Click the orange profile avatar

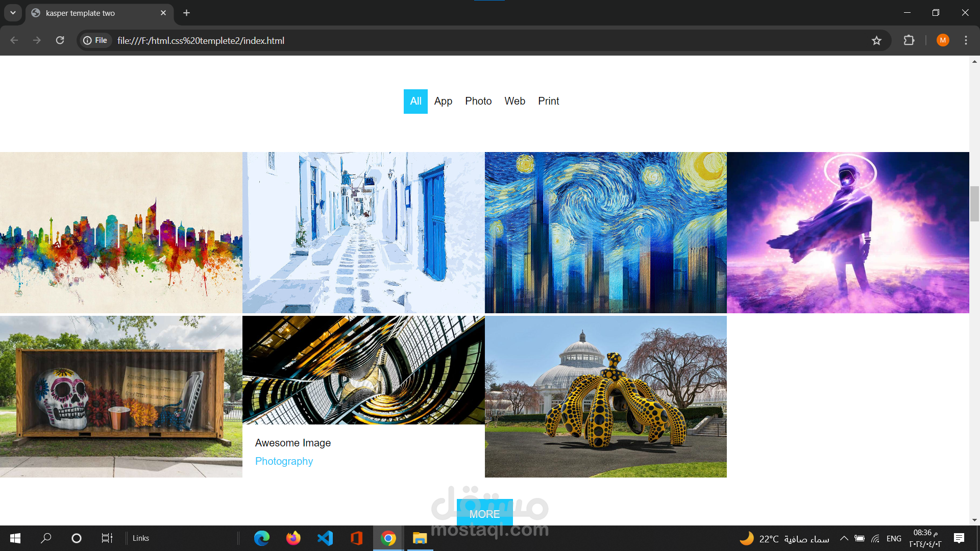942,40
